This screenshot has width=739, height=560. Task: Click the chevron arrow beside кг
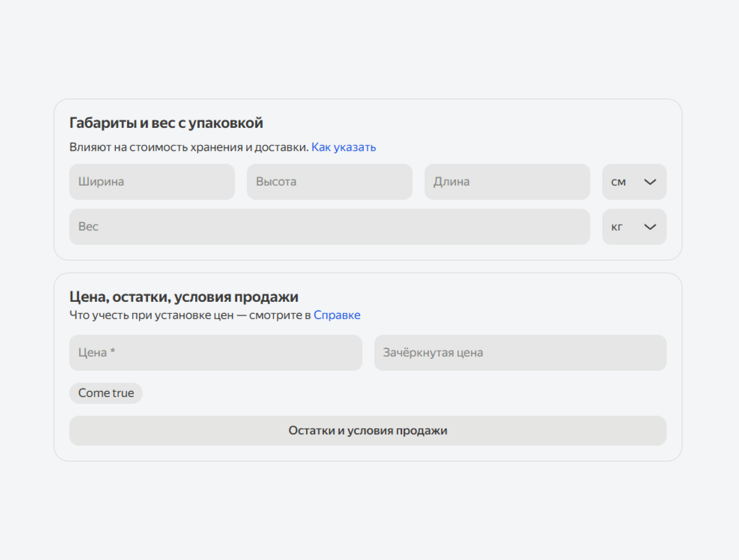650,227
